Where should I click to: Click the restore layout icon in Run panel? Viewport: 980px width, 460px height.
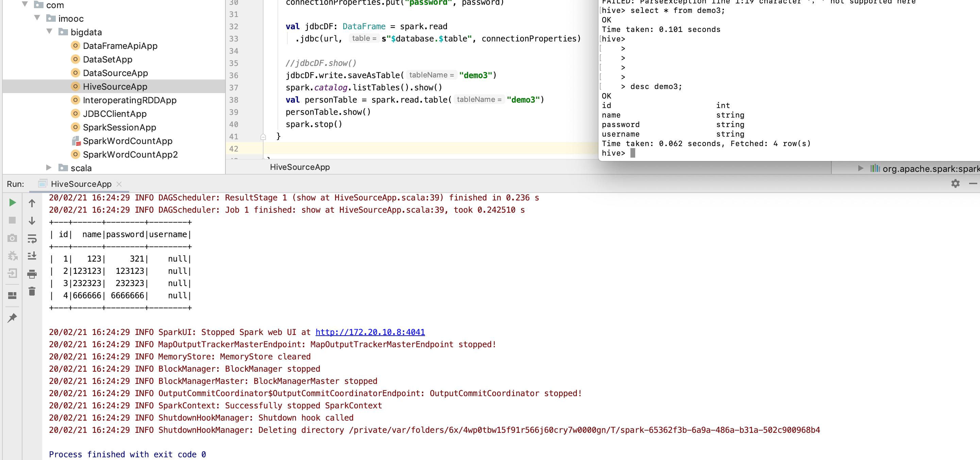12,295
